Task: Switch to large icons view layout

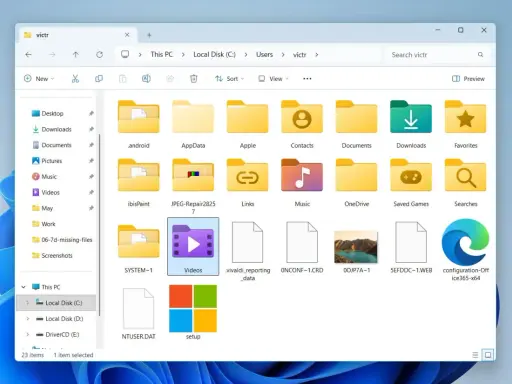Action: pos(488,355)
